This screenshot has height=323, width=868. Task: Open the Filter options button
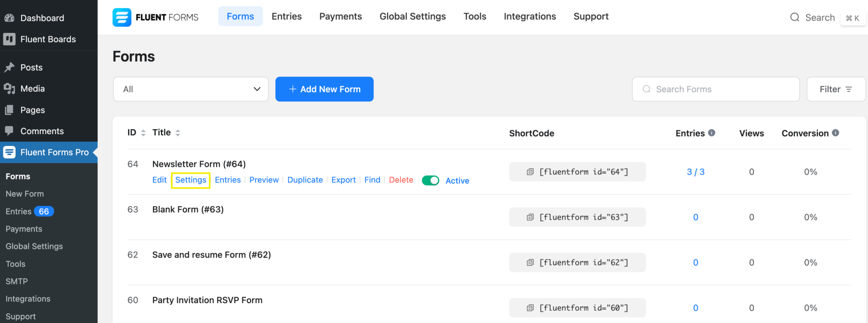835,89
